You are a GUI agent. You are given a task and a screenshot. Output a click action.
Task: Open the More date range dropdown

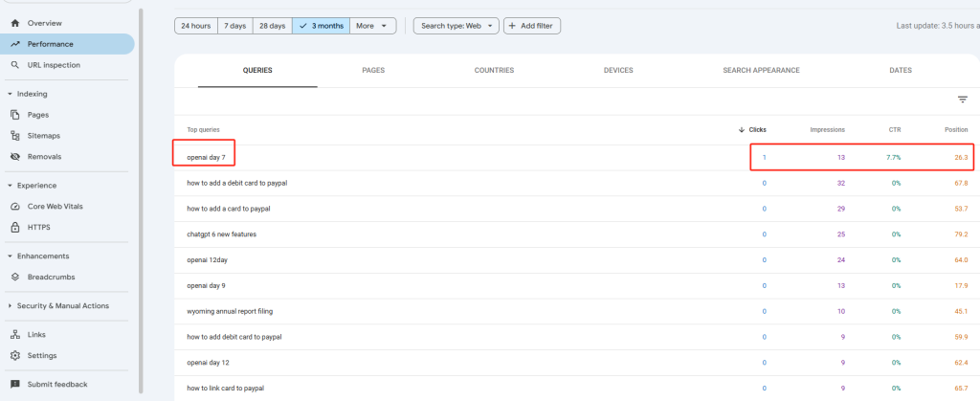pyautogui.click(x=373, y=26)
